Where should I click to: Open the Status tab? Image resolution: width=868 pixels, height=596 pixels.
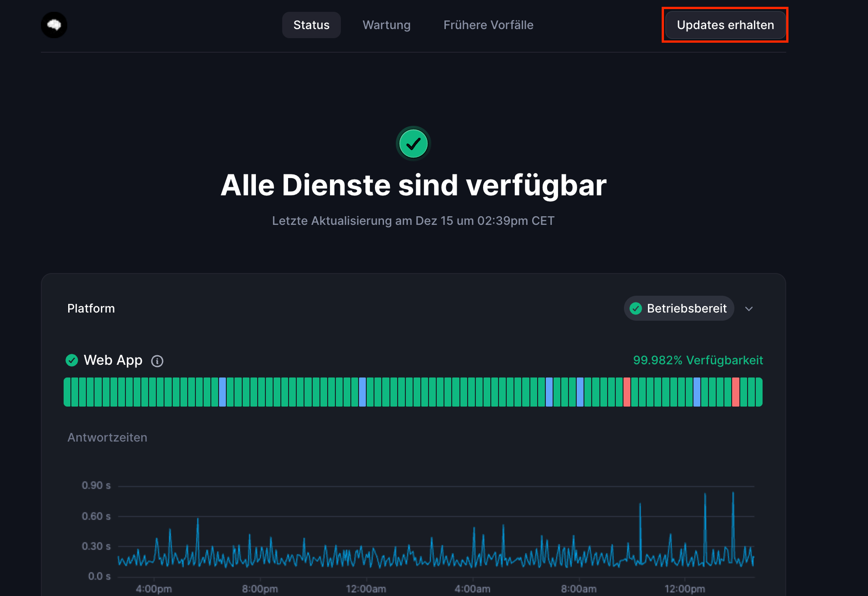click(311, 25)
